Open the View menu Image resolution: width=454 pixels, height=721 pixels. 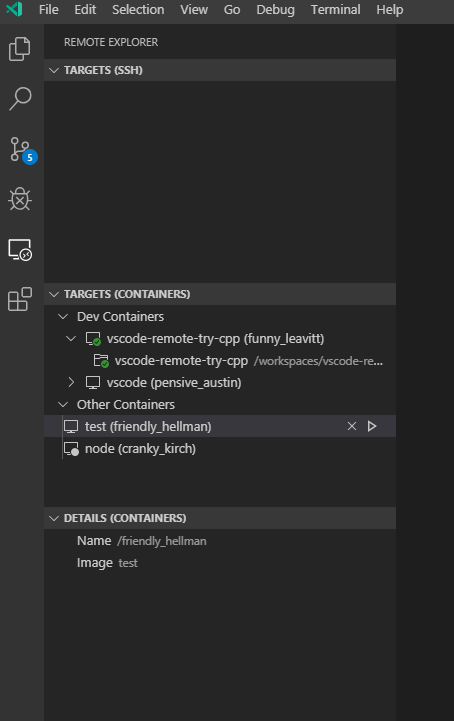[x=194, y=10]
